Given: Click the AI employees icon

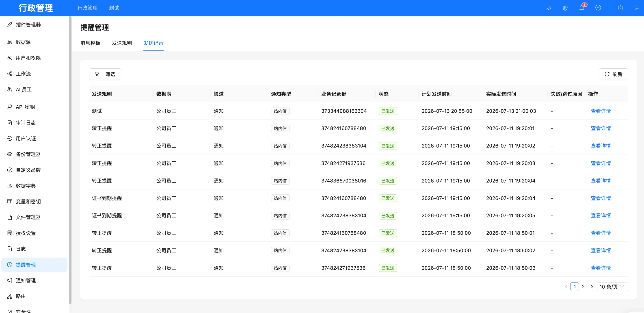Looking at the screenshot, I should click(x=9, y=89).
